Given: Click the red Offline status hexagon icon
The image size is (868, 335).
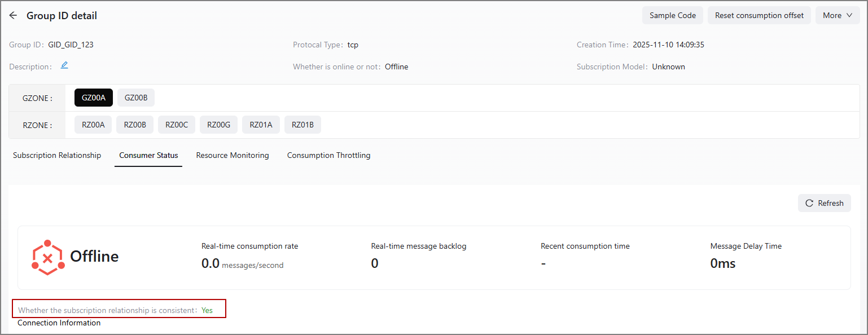Looking at the screenshot, I should (x=48, y=258).
